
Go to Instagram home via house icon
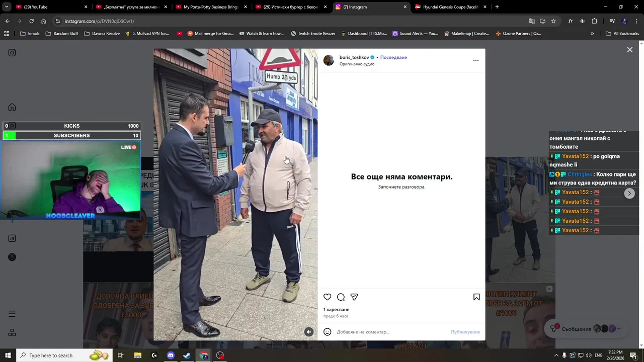[x=12, y=107]
